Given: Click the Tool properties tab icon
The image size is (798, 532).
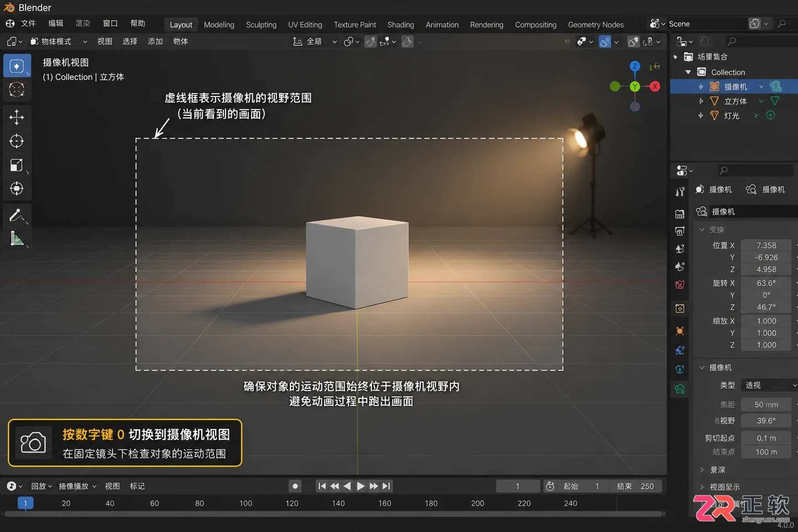Looking at the screenshot, I should click(680, 192).
